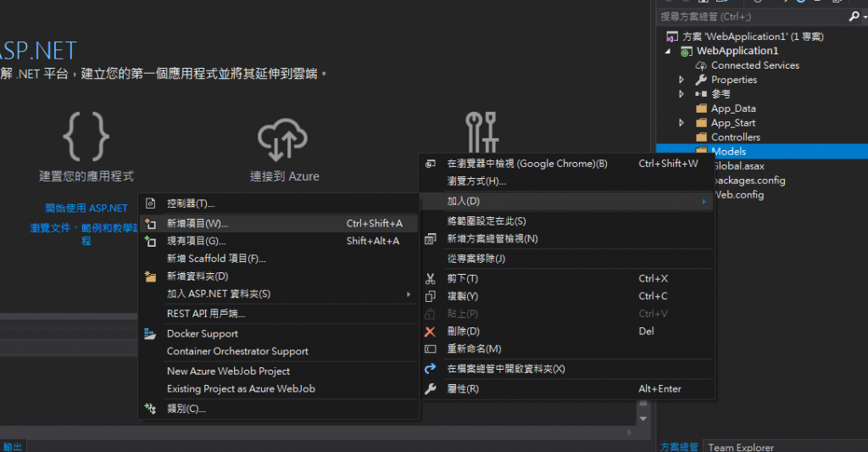Choose Container Orchestrator Support
Viewport: 868px width, 452px height.
pyautogui.click(x=279, y=351)
